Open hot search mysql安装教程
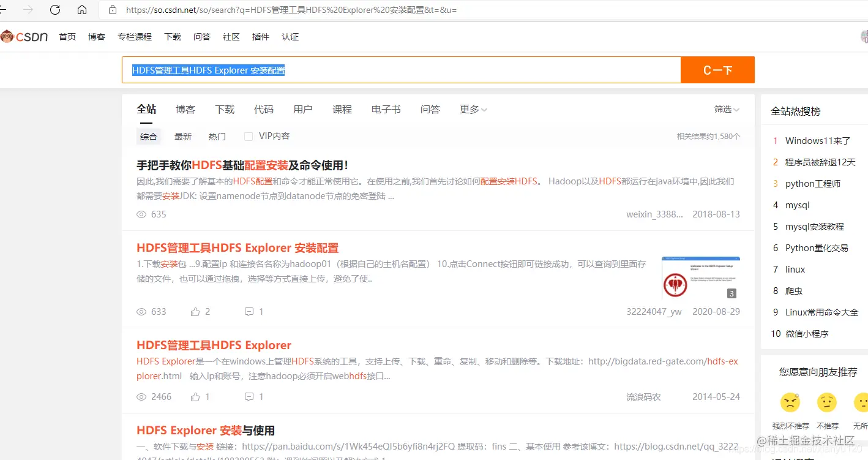The height and width of the screenshot is (460, 868). (815, 227)
